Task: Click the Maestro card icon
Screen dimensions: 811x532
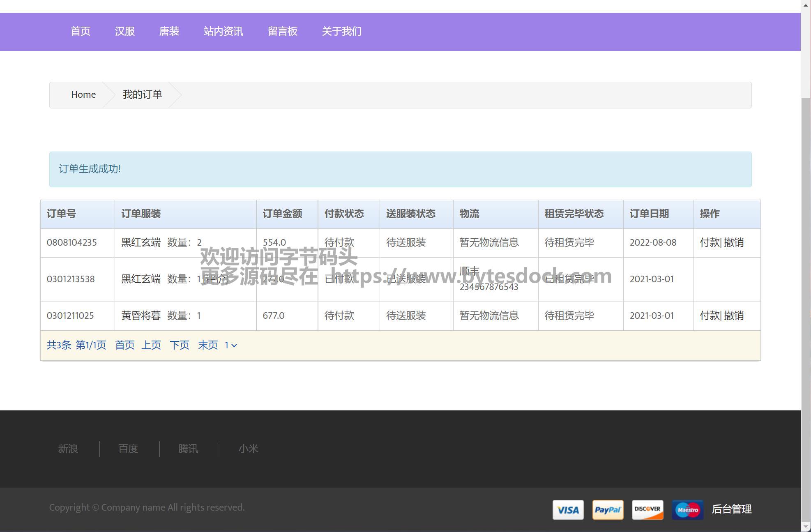Action: click(x=687, y=510)
